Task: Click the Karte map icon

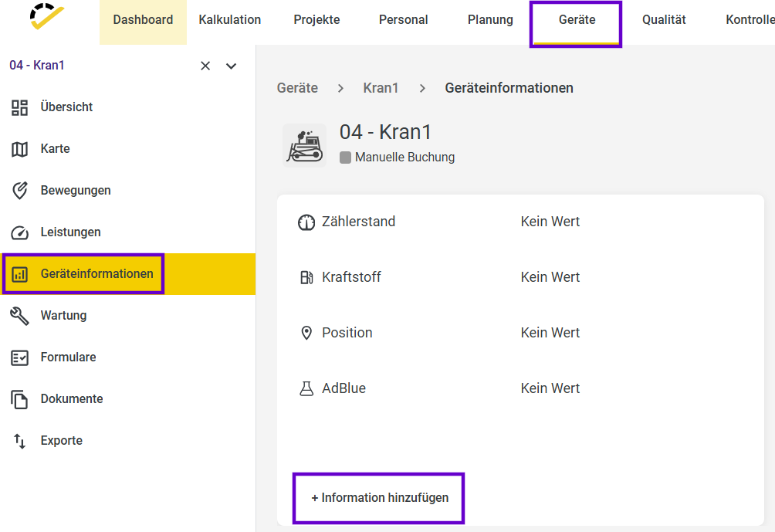Action: coord(20,149)
